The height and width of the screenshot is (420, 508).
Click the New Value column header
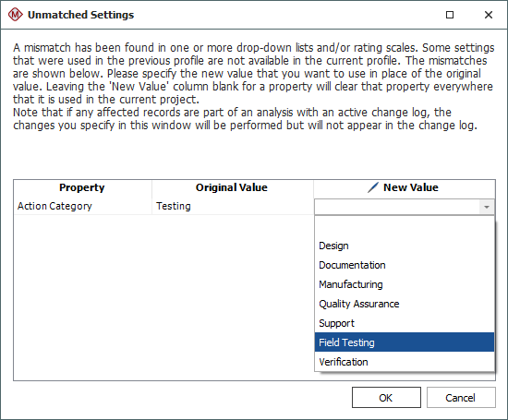pos(405,187)
